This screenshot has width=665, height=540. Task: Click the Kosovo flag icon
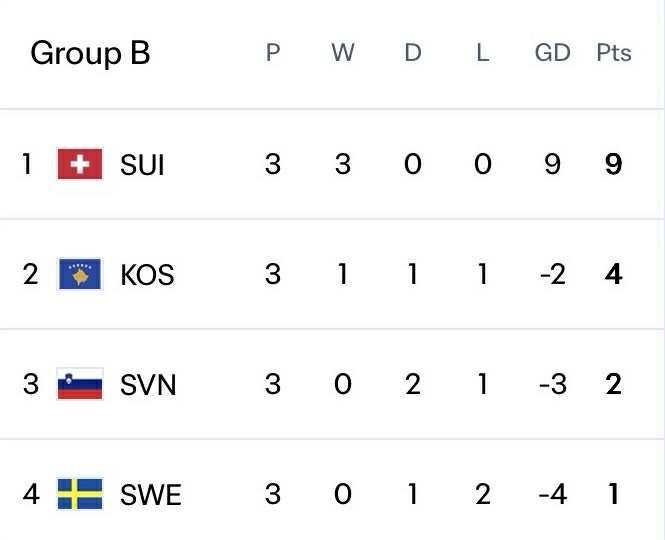(80, 274)
